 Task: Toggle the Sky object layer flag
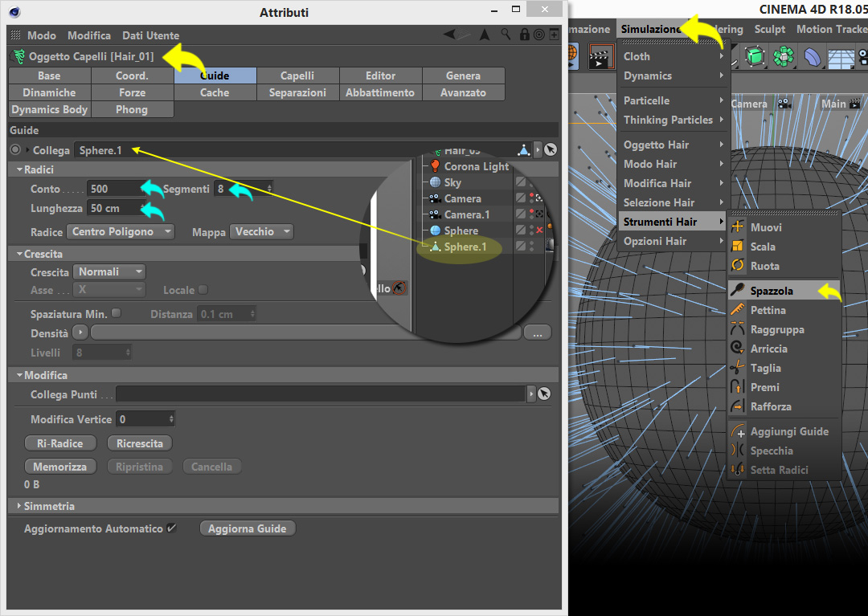(x=520, y=182)
